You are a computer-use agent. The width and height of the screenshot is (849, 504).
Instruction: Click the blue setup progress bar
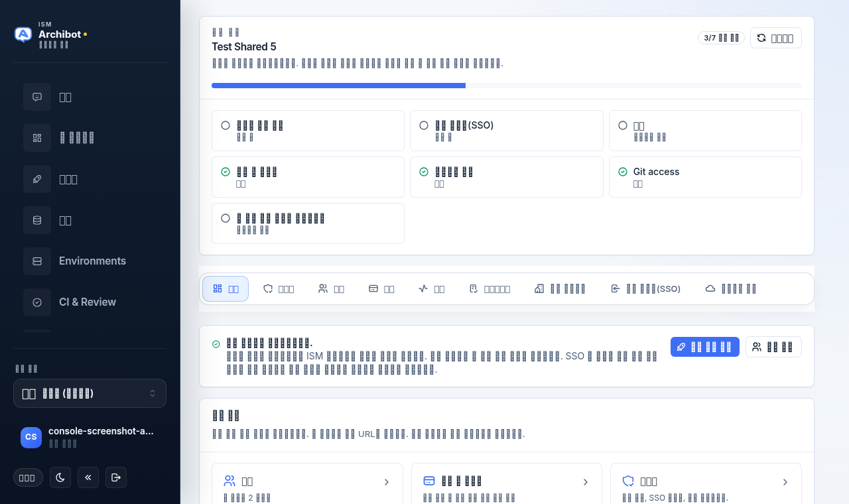[338, 86]
